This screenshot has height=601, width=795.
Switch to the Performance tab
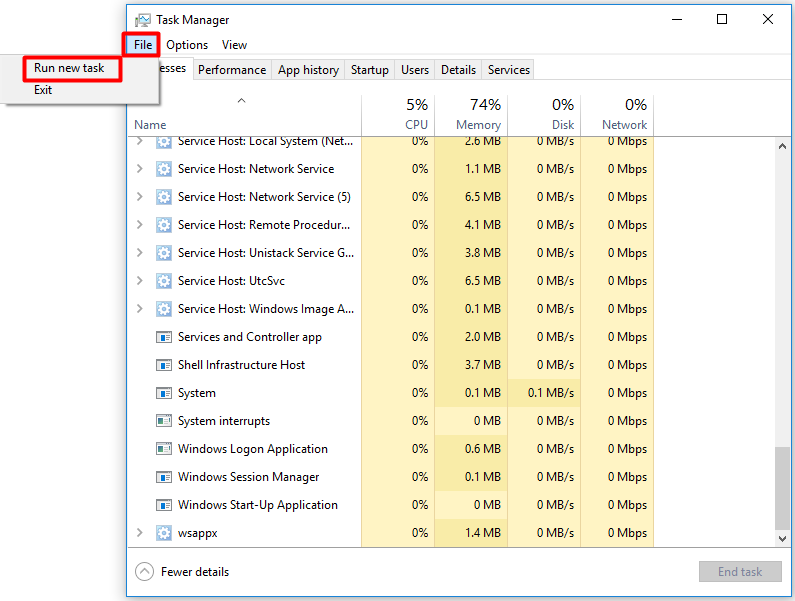click(x=232, y=69)
